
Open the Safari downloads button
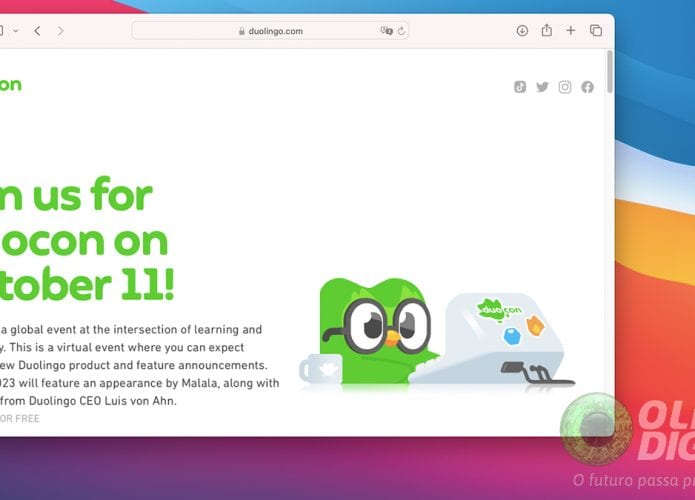click(522, 31)
